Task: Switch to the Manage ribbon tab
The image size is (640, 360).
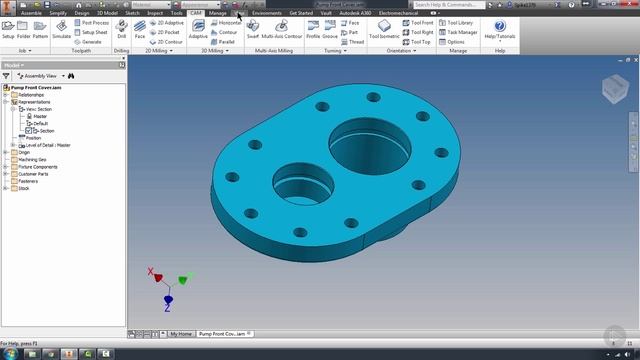Action: click(218, 13)
